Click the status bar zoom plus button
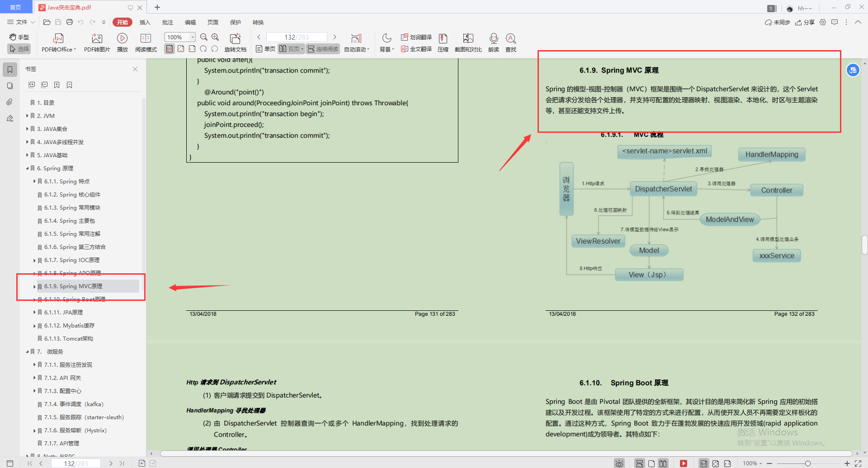Image resolution: width=868 pixels, height=468 pixels. pyautogui.click(x=847, y=463)
